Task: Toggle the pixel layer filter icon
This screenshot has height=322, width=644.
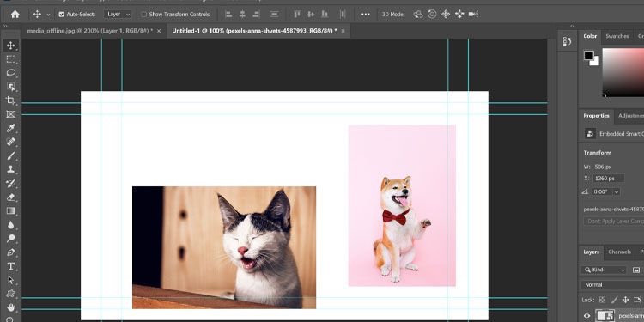Action: point(636,270)
